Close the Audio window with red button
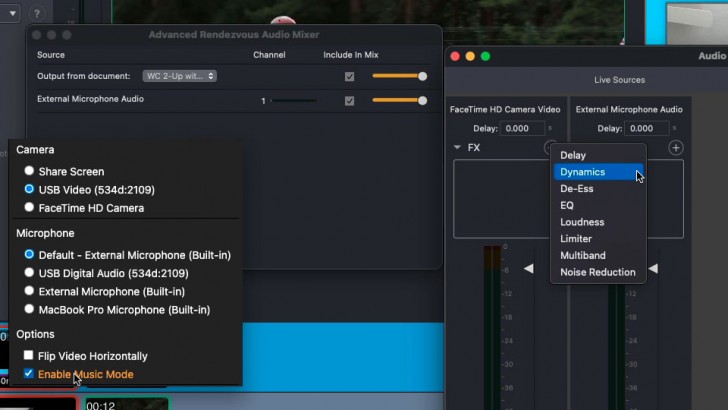The height and width of the screenshot is (410, 728). coord(455,56)
